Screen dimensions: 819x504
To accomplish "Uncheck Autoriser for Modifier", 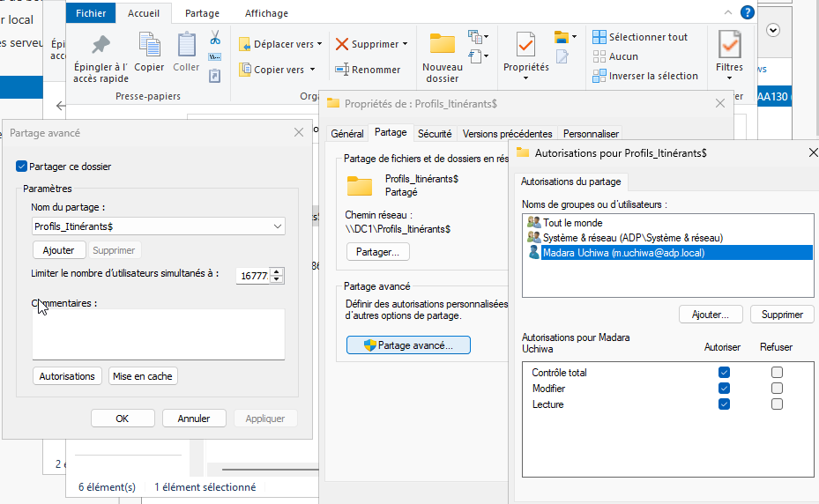I will [724, 388].
